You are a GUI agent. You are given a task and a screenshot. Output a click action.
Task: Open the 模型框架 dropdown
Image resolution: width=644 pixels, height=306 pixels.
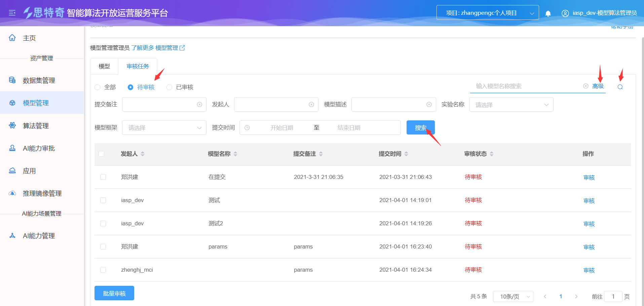click(164, 128)
